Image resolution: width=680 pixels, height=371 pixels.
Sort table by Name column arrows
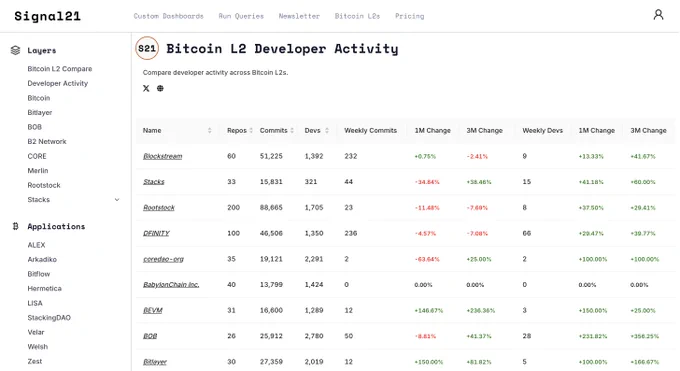(209, 130)
